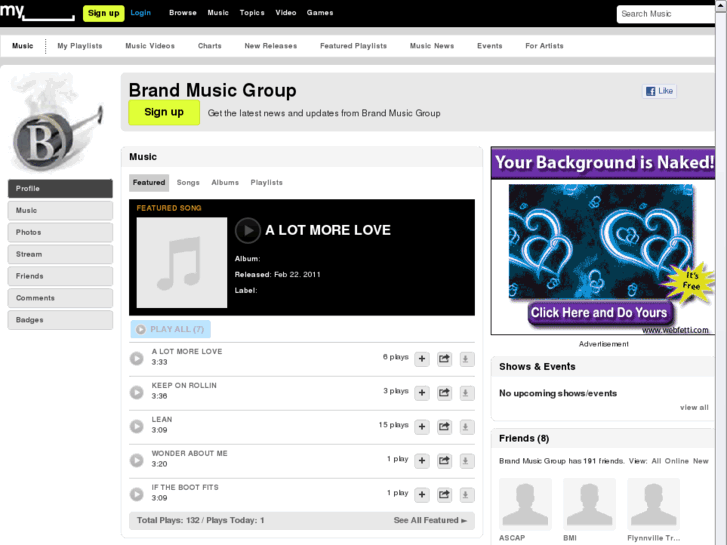Image resolution: width=727 pixels, height=545 pixels.
Task: Open the Games menu
Action: tap(320, 13)
